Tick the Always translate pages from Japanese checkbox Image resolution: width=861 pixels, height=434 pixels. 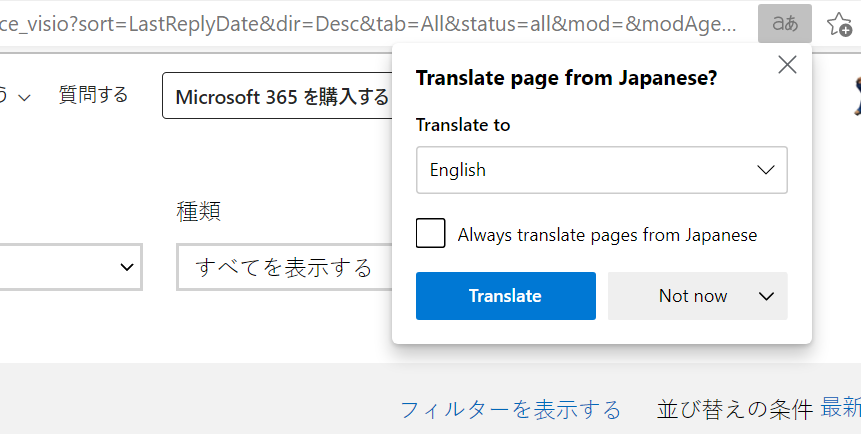tap(431, 235)
